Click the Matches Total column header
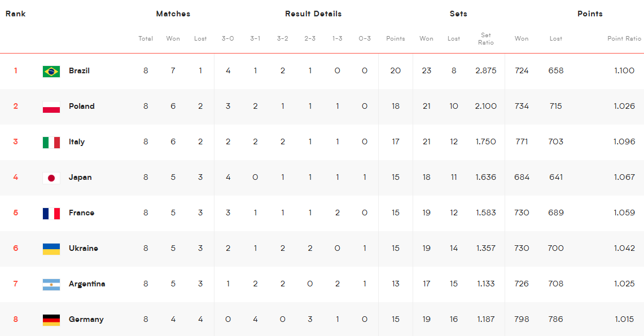 pos(146,38)
